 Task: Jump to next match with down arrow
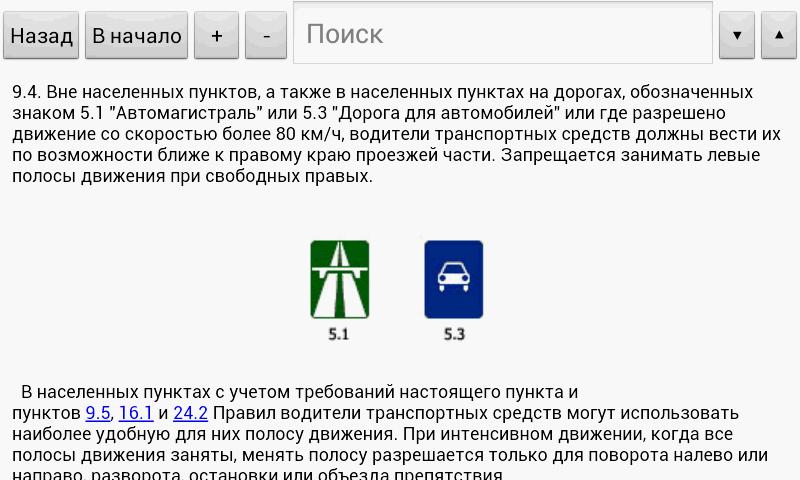click(737, 35)
